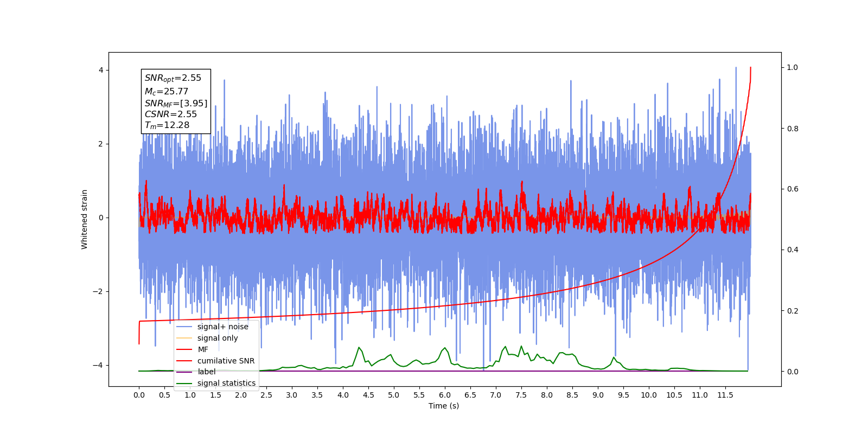This screenshot has width=868, height=434.
Task: Click the 10.0 tick on the time axis
Action: tap(649, 395)
